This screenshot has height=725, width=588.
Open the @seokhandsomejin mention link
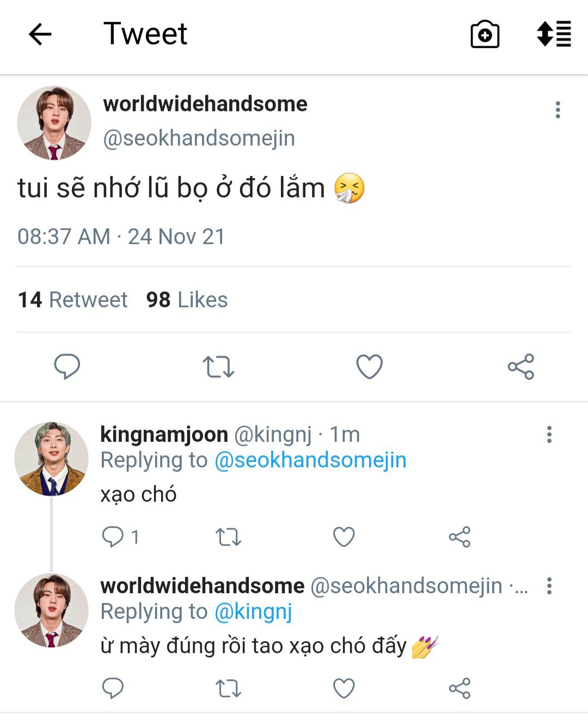click(310, 460)
